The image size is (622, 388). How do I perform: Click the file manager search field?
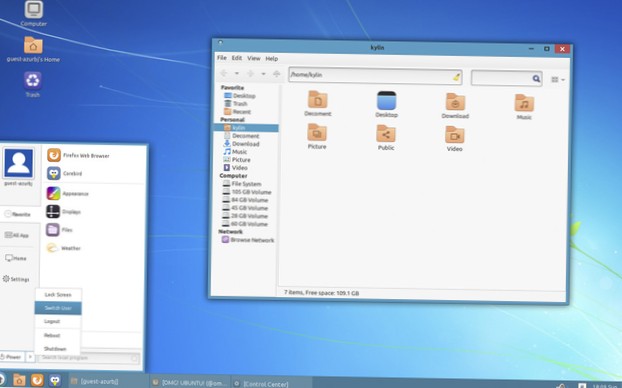click(x=506, y=78)
